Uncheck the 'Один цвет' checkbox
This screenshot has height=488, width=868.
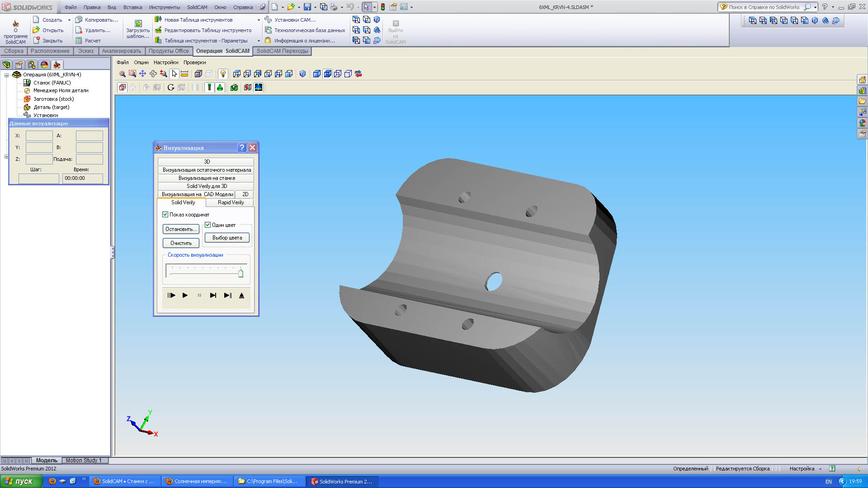(x=208, y=225)
